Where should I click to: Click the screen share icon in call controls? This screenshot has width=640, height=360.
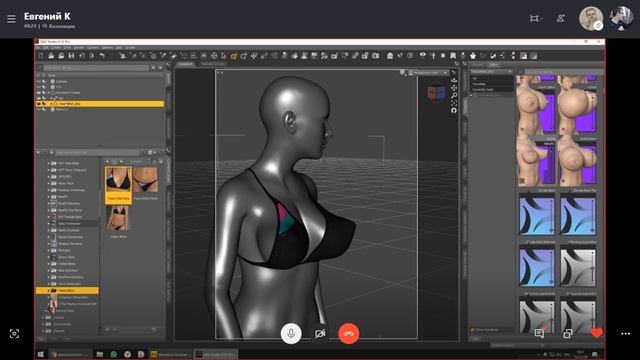tap(568, 333)
